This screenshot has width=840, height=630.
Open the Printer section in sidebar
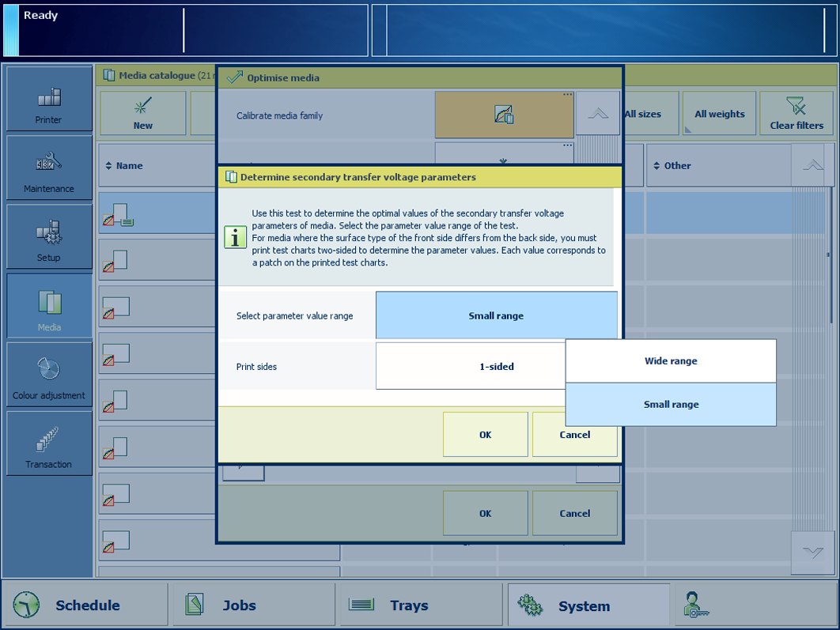(49, 99)
